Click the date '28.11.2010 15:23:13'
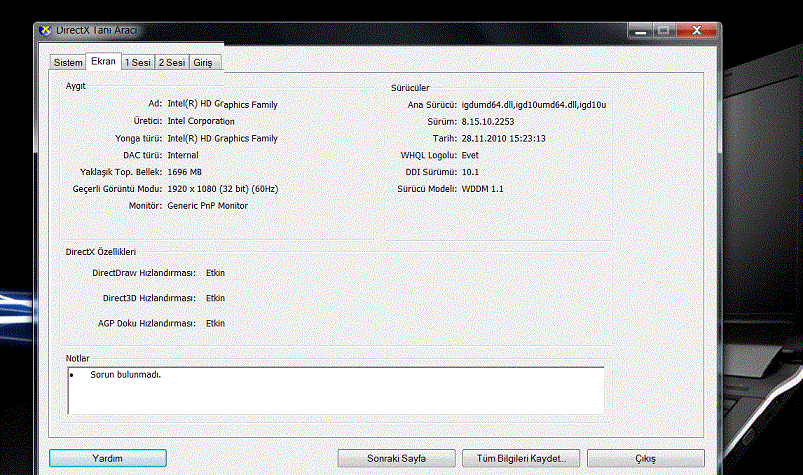 [503, 139]
